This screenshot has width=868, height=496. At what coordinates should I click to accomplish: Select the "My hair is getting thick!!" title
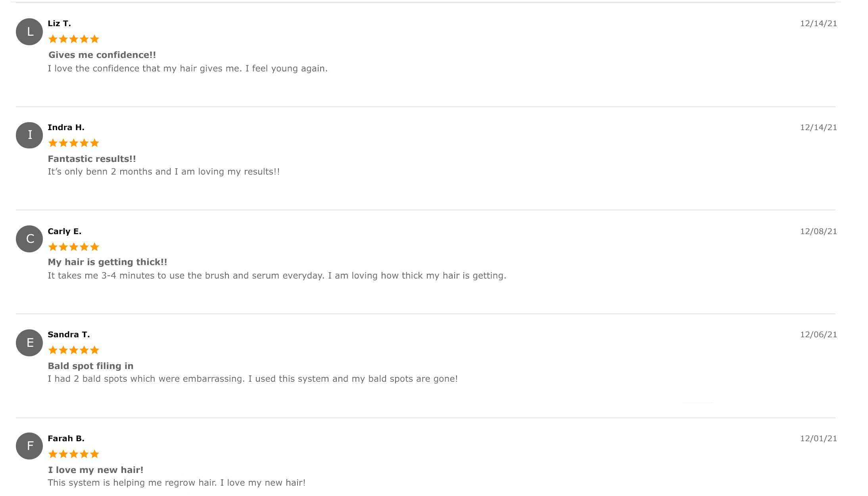(x=108, y=262)
